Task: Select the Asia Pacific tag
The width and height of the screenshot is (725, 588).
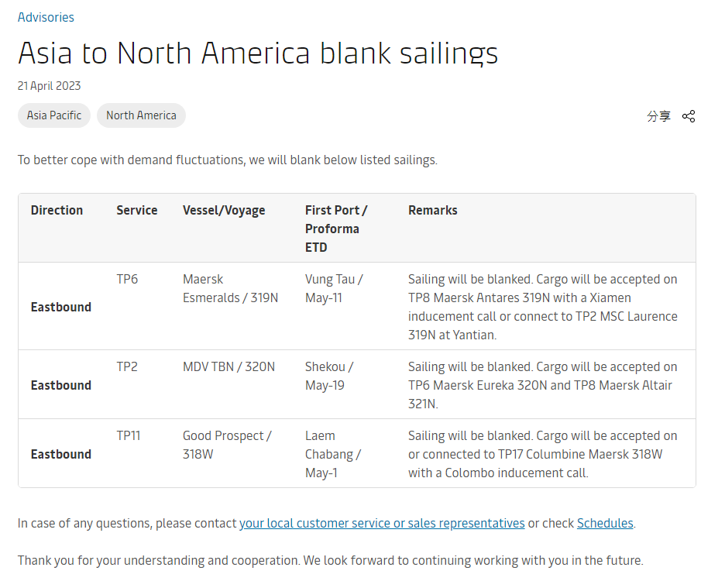Action: click(54, 115)
